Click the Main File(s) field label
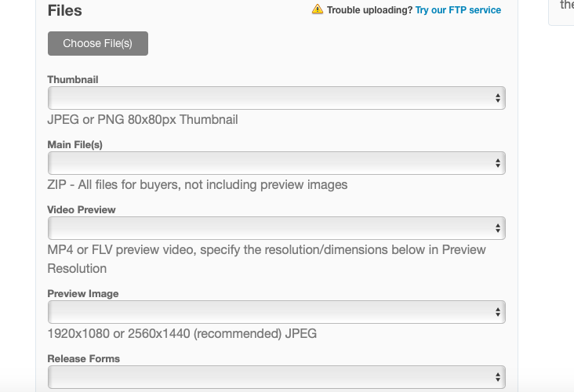The width and height of the screenshot is (574, 392). tap(75, 145)
